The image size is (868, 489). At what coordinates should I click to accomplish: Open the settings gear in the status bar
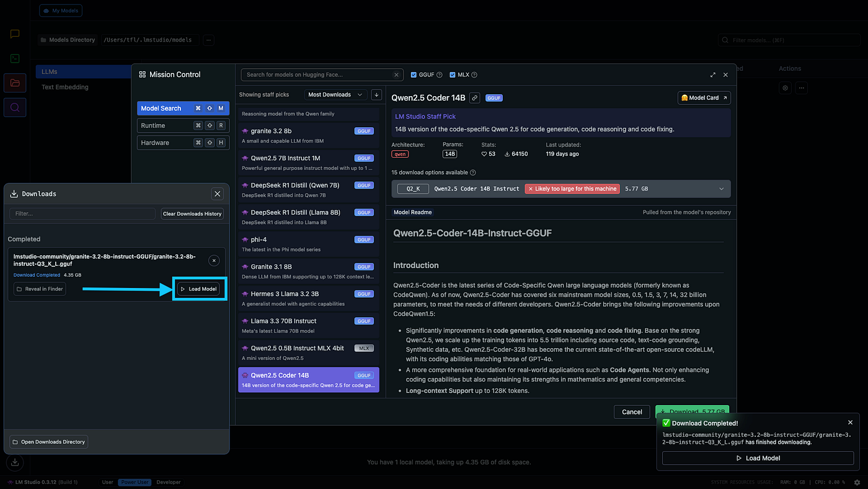[857, 482]
